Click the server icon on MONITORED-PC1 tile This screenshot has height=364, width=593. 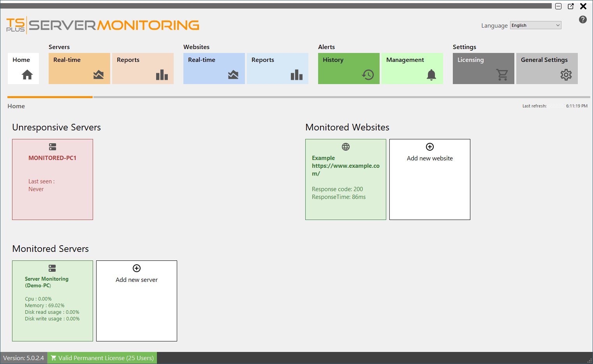click(53, 147)
